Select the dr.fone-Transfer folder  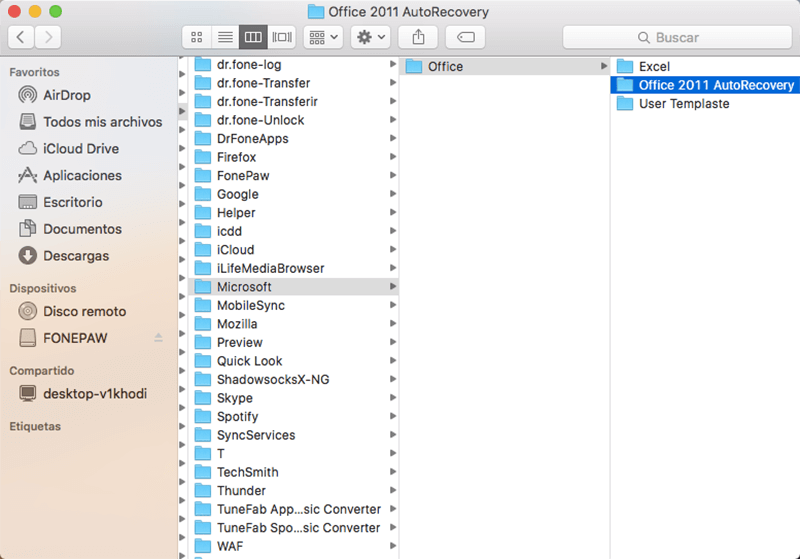pos(293,83)
